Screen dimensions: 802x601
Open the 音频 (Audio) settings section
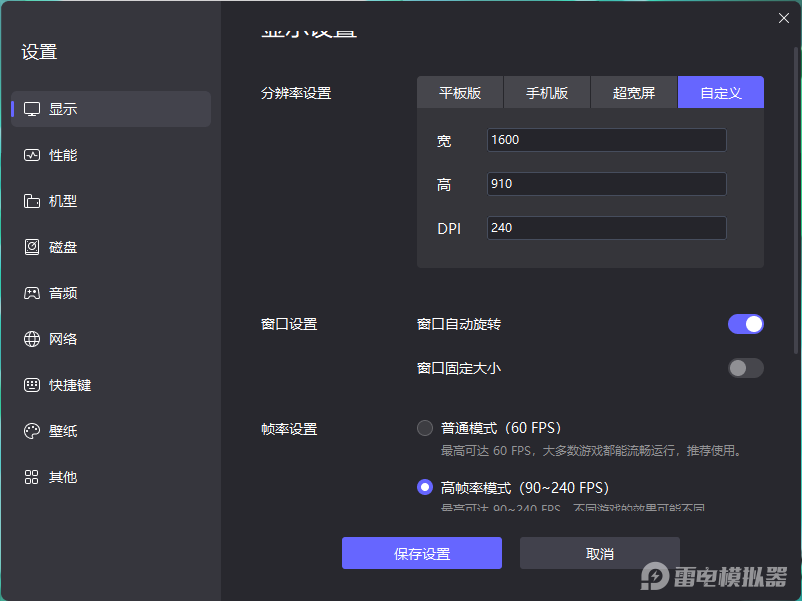click(62, 292)
